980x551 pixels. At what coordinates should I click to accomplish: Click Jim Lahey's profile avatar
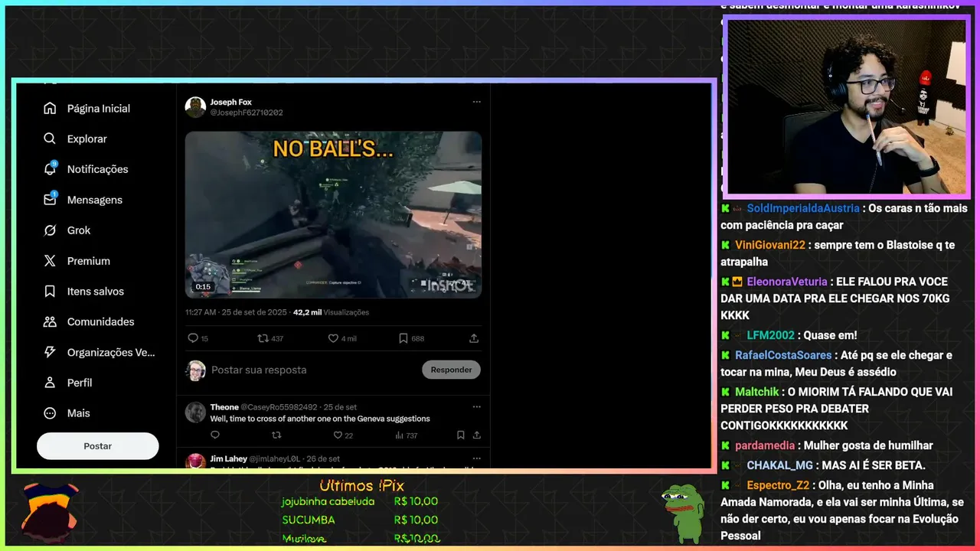195,461
